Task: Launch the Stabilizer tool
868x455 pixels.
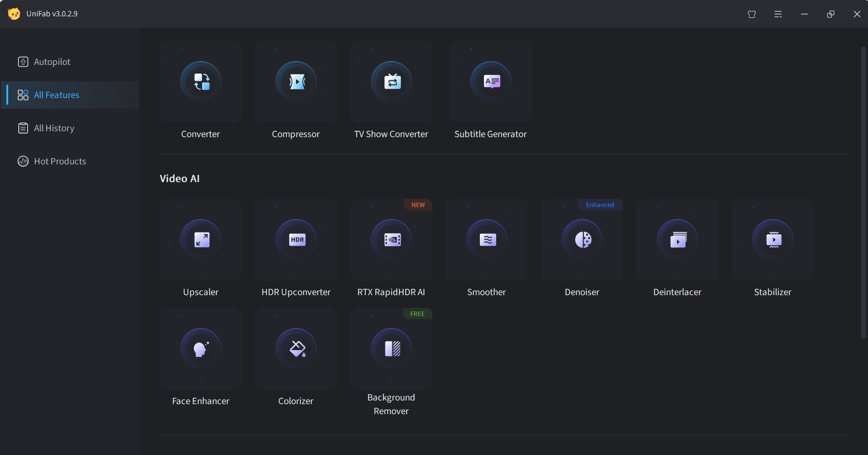Action: pos(773,240)
